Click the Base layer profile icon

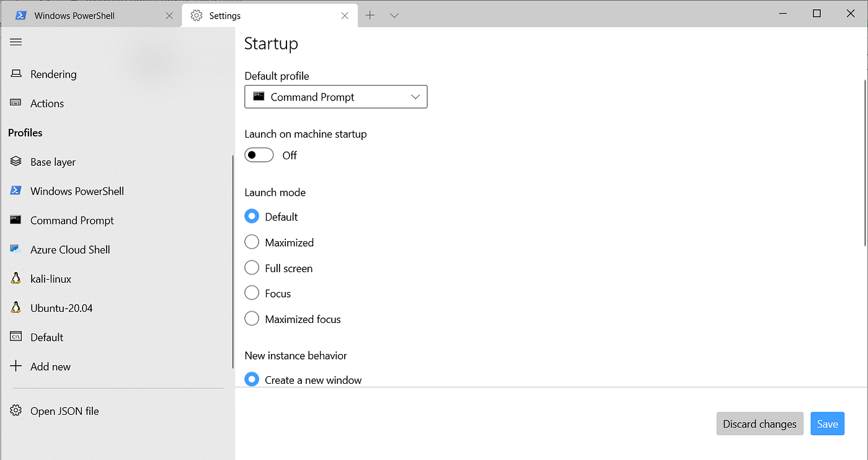click(15, 162)
